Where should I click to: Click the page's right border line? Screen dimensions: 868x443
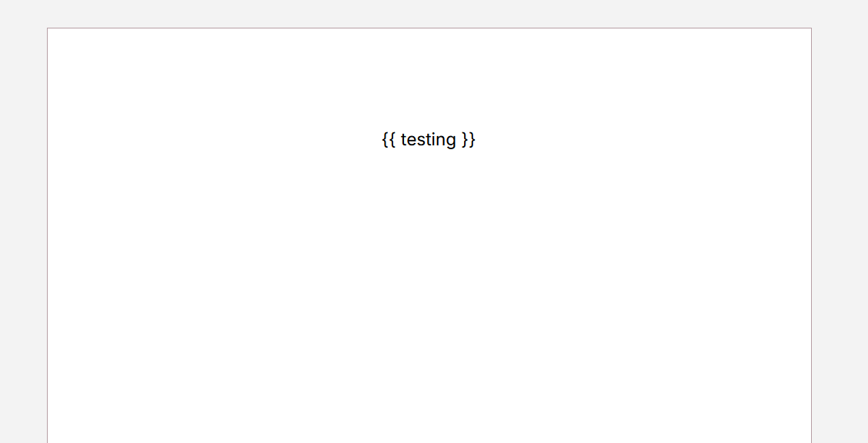(812, 235)
